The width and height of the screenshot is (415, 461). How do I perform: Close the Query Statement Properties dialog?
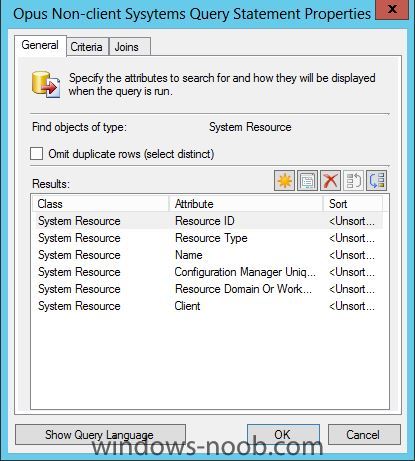click(x=392, y=9)
